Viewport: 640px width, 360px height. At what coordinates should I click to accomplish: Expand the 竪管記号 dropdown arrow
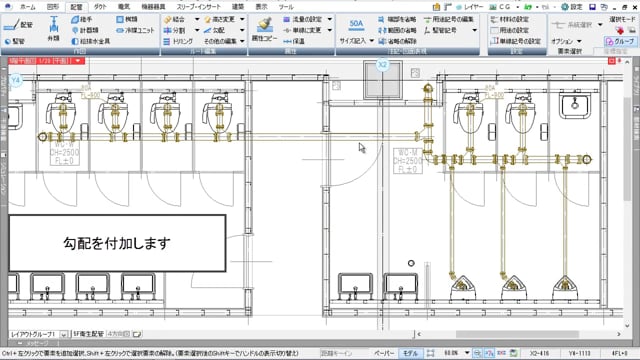(474, 30)
